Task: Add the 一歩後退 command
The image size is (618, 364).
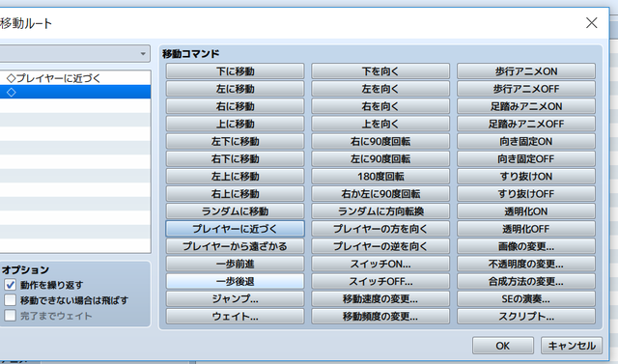Action: (x=235, y=281)
